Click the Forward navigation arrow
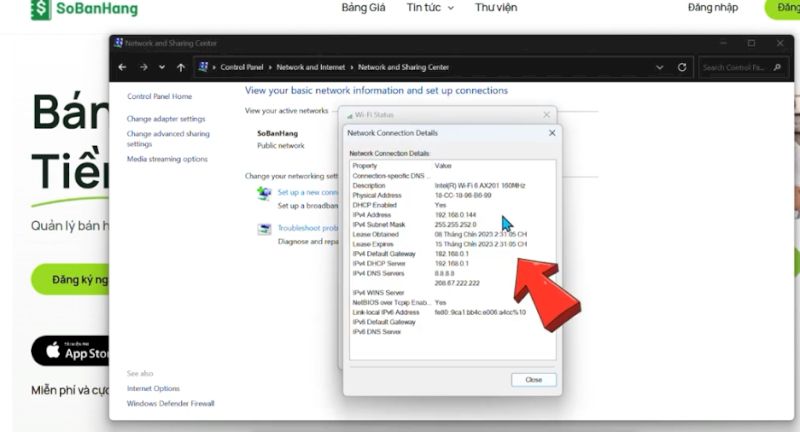Image resolution: width=800 pixels, height=432 pixels. pyautogui.click(x=143, y=67)
